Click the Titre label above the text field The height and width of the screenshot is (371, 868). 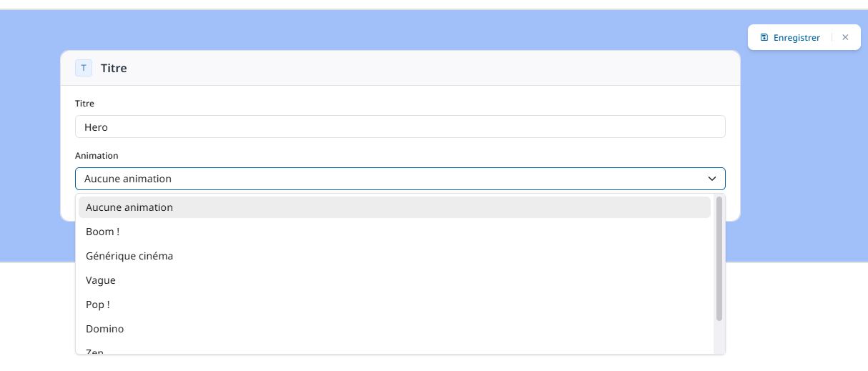click(84, 104)
